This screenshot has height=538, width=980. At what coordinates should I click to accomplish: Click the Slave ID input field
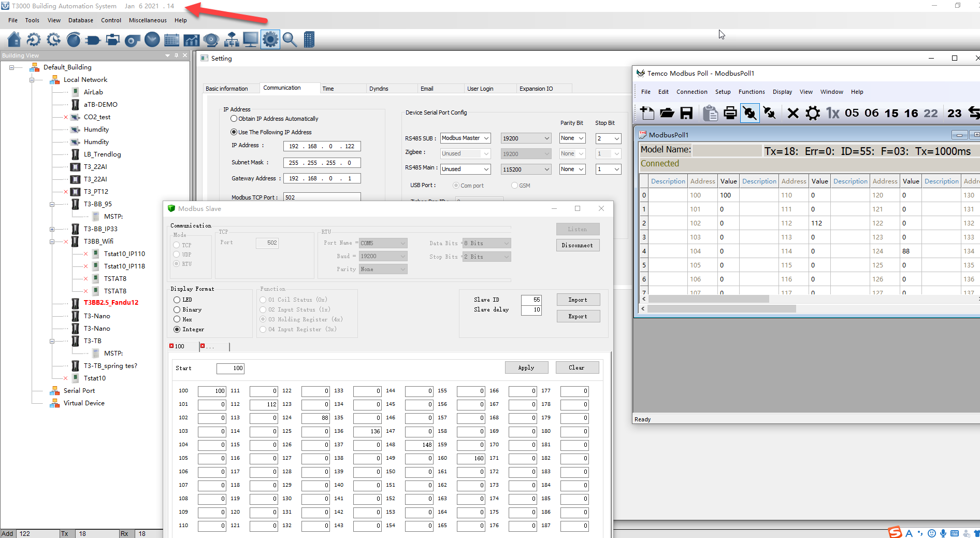click(531, 300)
